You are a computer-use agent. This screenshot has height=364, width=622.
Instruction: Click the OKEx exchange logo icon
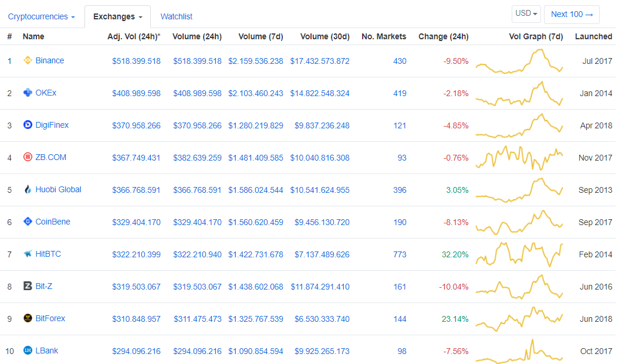28,93
